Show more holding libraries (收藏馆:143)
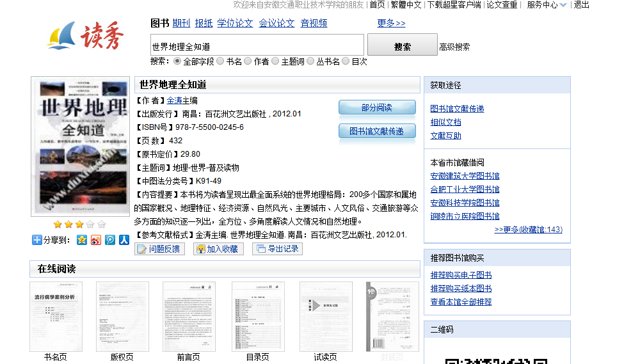This screenshot has height=364, width=624. (528, 230)
